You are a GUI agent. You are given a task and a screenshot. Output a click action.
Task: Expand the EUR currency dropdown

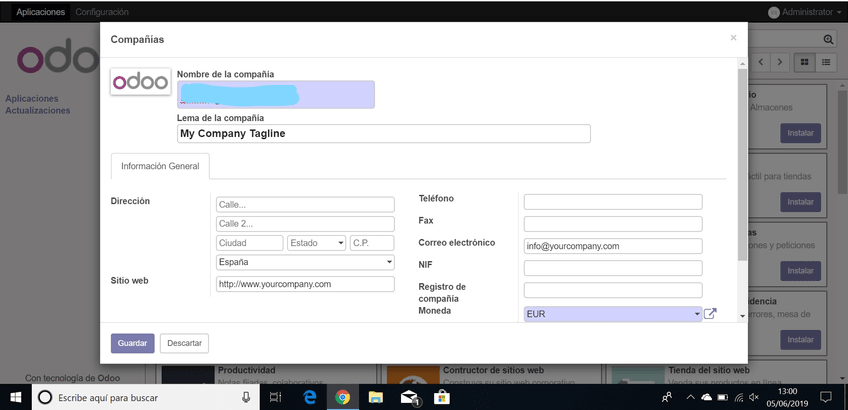612,314
